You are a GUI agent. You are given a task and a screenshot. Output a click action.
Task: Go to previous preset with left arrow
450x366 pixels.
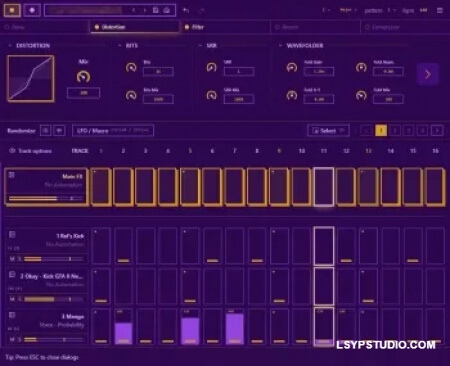[134, 10]
